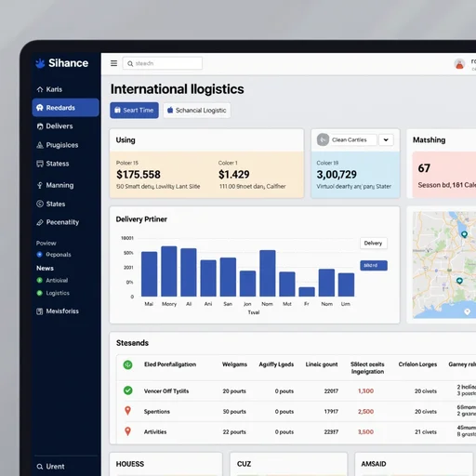Click the Urent search icon

click(x=40, y=467)
